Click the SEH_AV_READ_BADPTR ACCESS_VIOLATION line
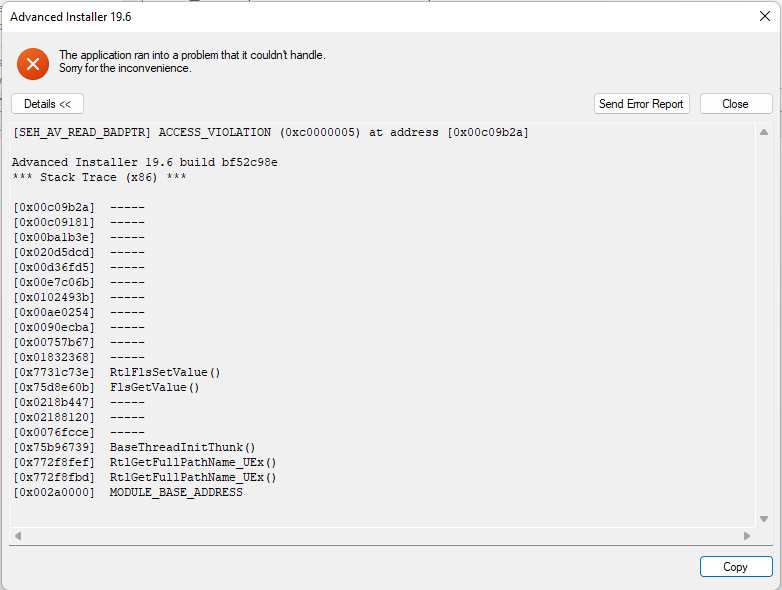The image size is (782, 590). [270, 133]
